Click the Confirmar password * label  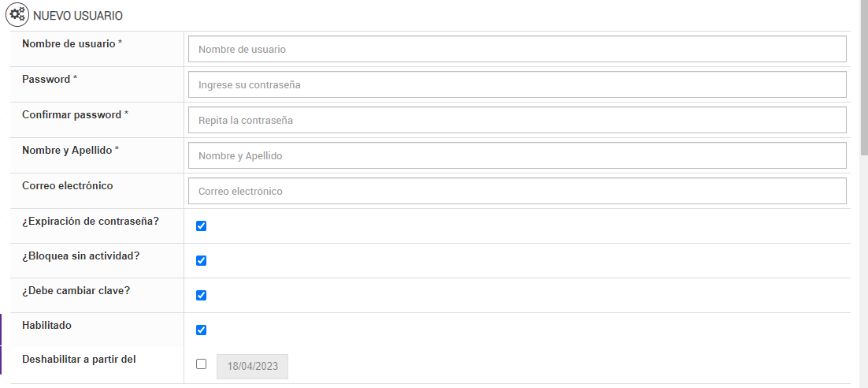75,114
